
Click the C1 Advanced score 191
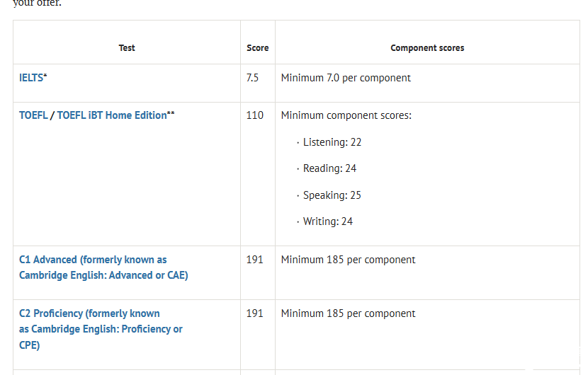pos(254,260)
